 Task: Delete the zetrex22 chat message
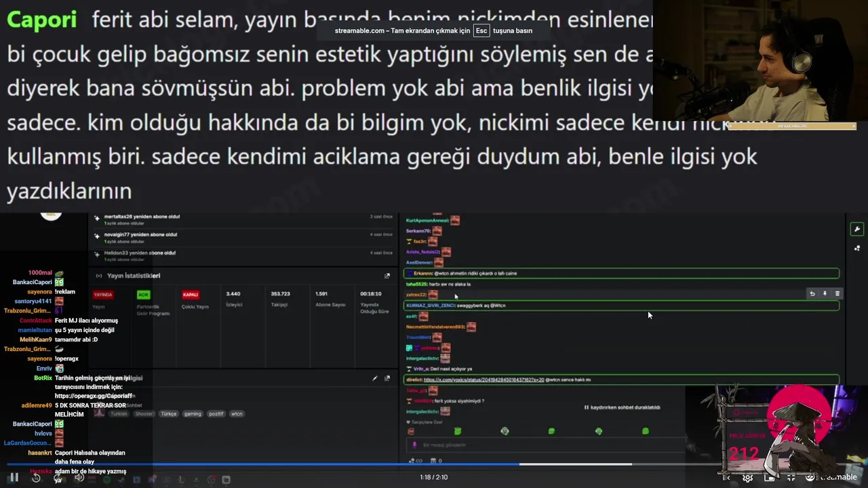(x=837, y=293)
